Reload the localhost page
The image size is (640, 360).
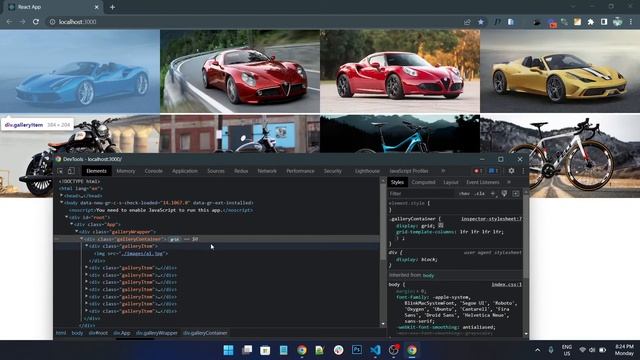point(36,22)
